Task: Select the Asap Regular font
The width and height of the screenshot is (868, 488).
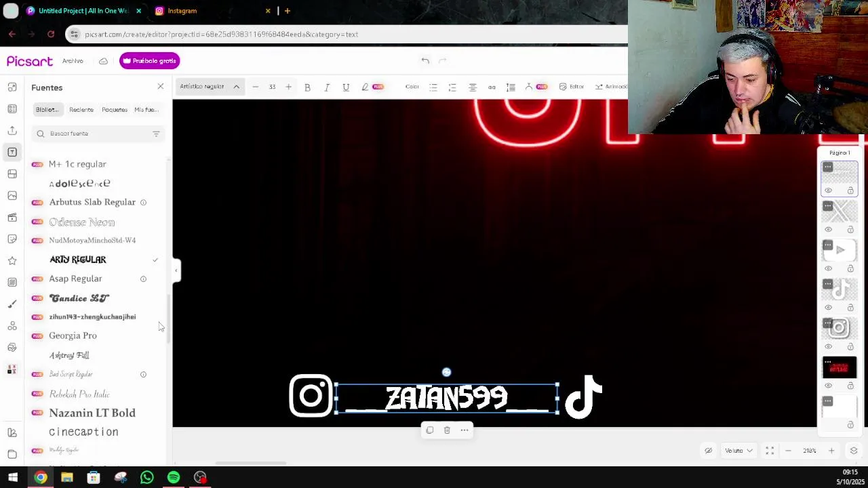Action: (x=75, y=279)
